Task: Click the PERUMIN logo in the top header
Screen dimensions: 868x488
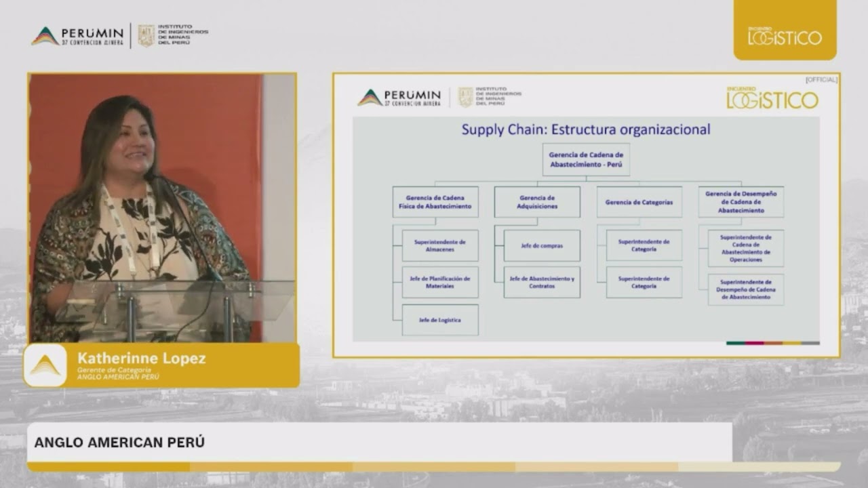Action: pyautogui.click(x=78, y=36)
